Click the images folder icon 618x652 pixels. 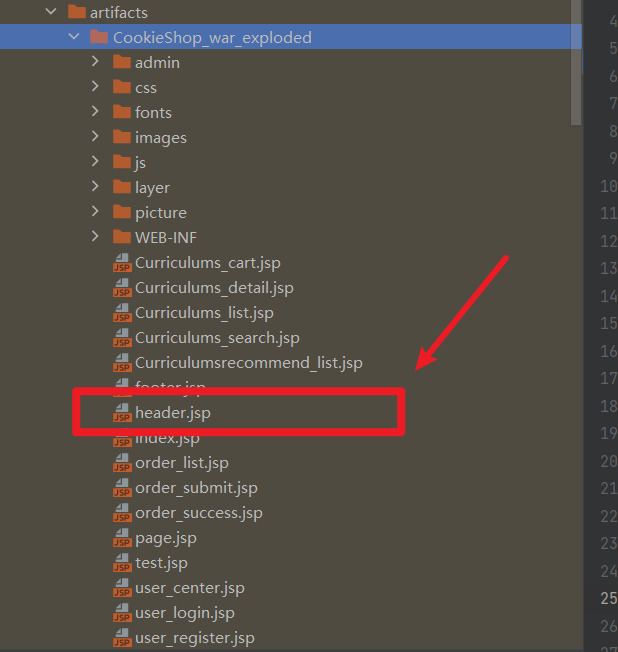[x=122, y=137]
